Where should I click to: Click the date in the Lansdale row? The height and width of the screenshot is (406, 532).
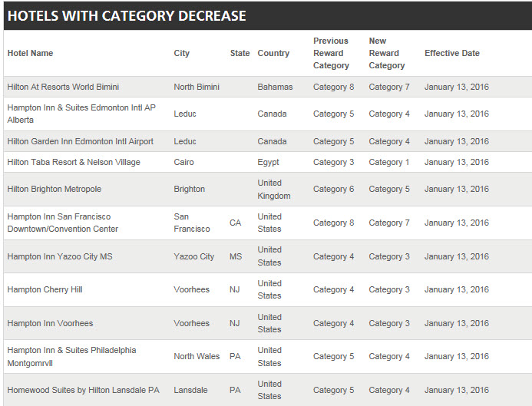tap(457, 390)
